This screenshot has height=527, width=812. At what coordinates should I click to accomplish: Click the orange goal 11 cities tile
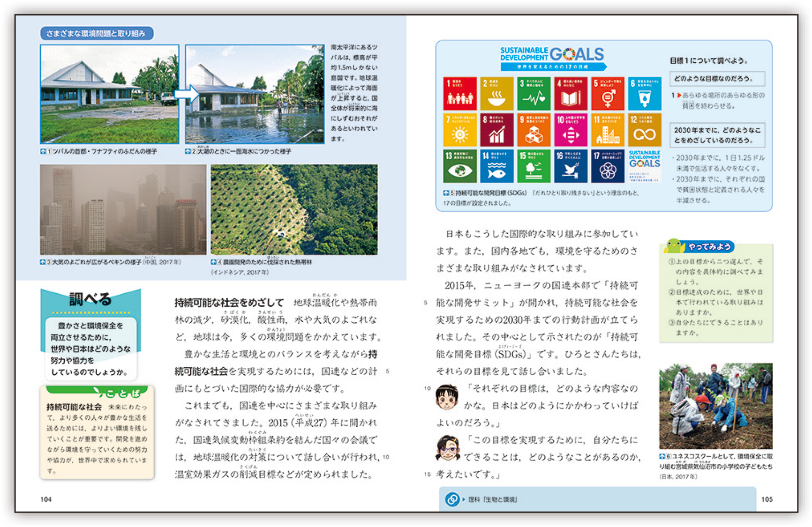tap(608, 130)
